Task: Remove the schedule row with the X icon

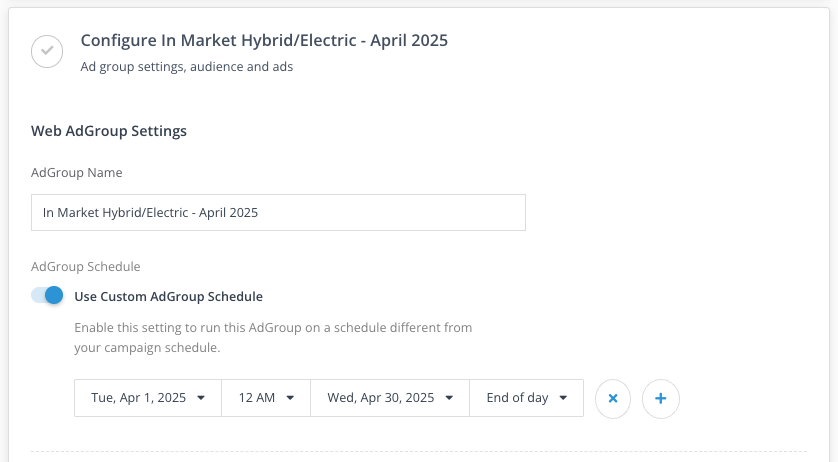Action: click(x=613, y=398)
